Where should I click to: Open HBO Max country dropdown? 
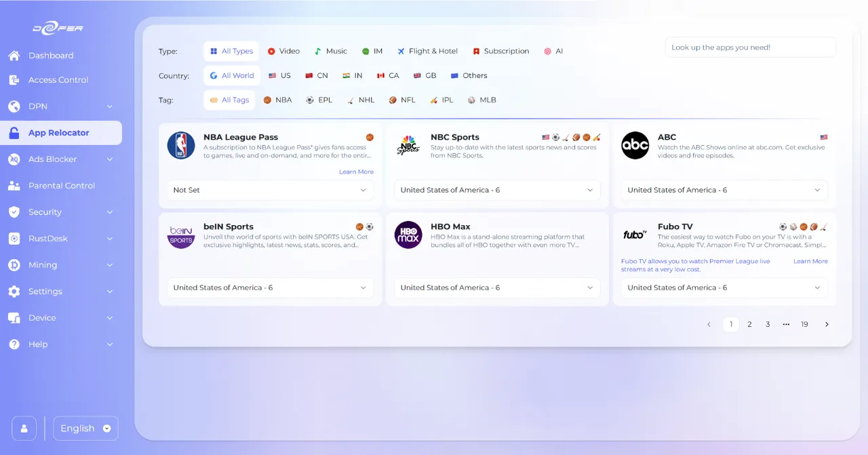pyautogui.click(x=497, y=288)
